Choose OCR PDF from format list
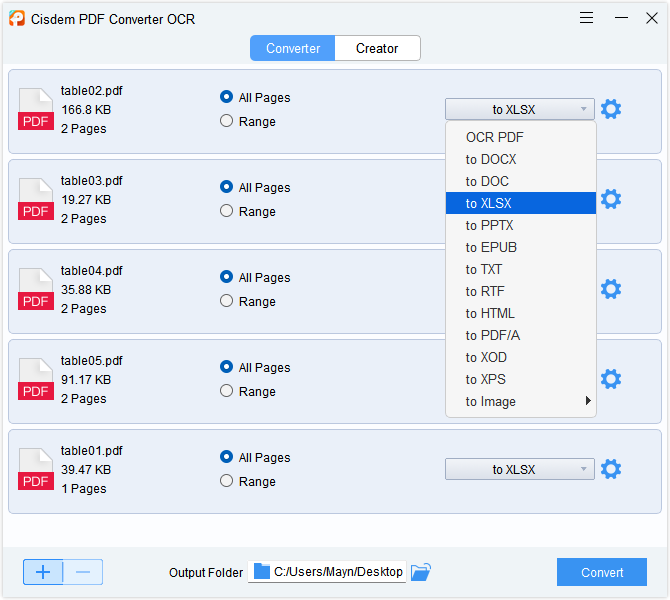 [x=494, y=137]
